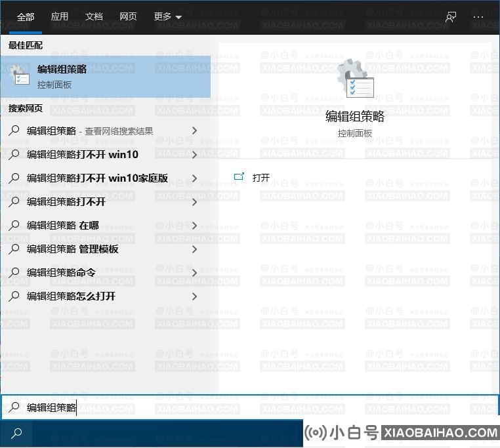Open the three-dot options menu
Viewport: 500px width, 448px height.
pyautogui.click(x=478, y=17)
